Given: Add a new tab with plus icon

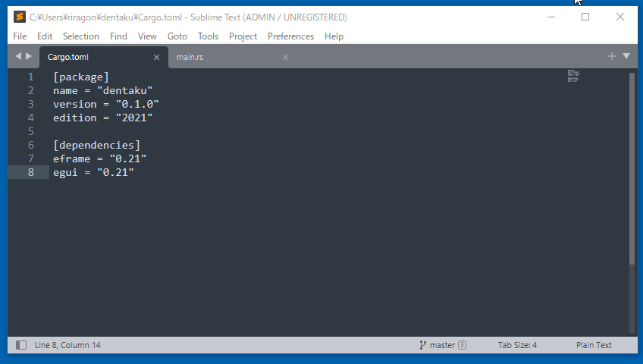Looking at the screenshot, I should coord(612,56).
